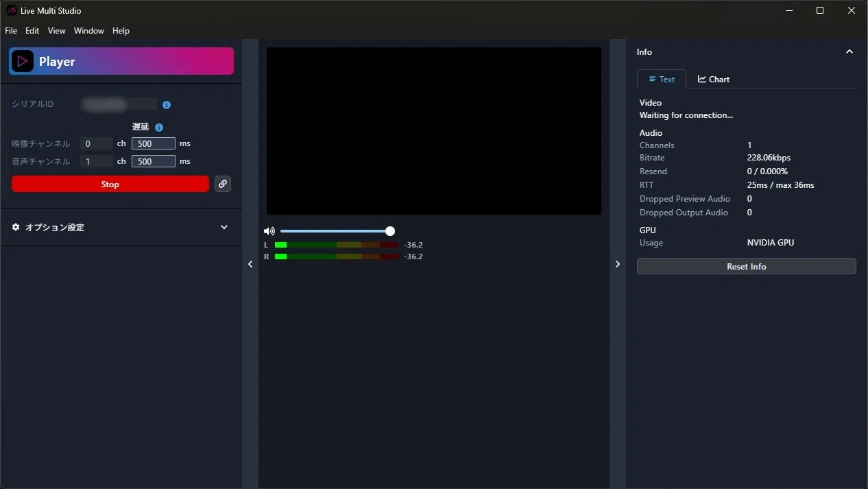Click the black video preview area

click(434, 131)
